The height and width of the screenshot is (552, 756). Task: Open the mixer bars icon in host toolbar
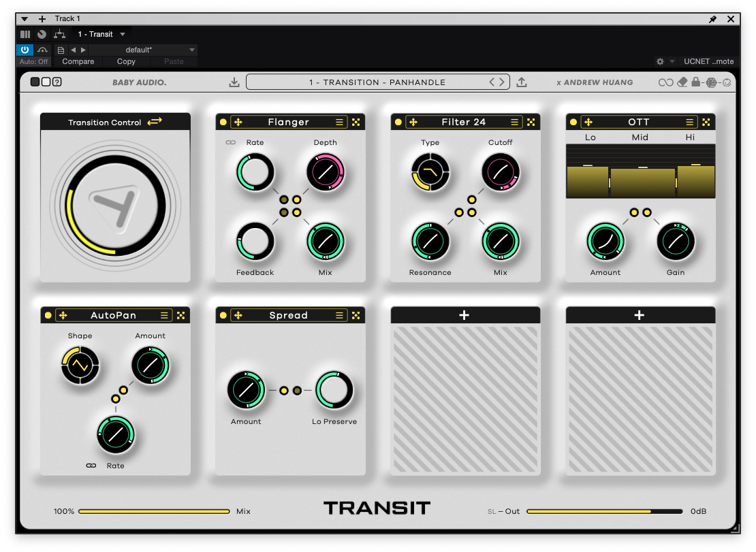point(25,34)
